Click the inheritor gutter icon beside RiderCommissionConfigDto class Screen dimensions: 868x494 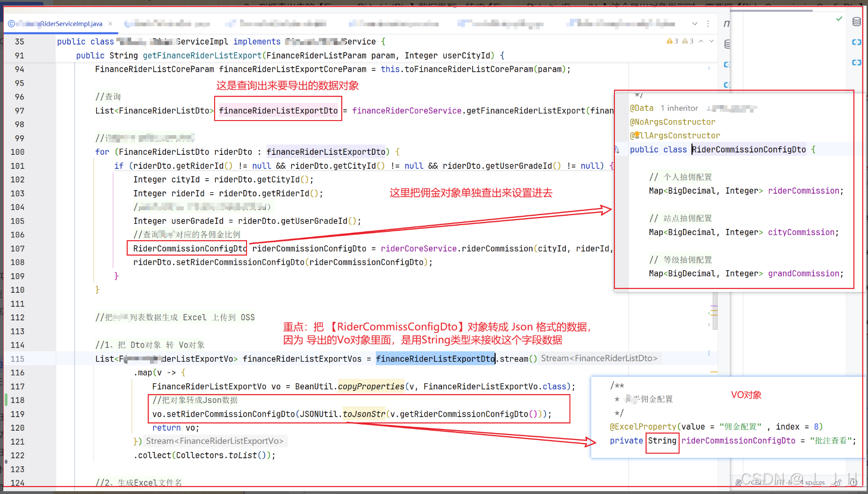(617, 150)
